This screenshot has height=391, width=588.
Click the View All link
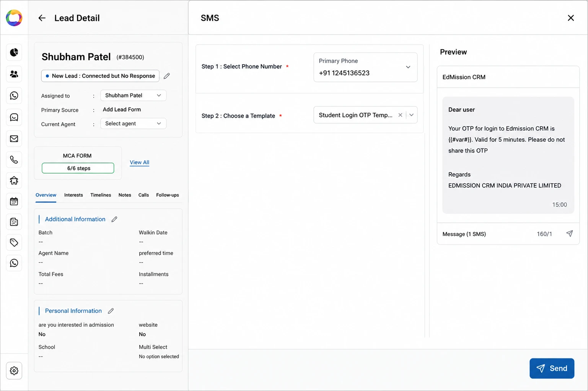click(139, 162)
